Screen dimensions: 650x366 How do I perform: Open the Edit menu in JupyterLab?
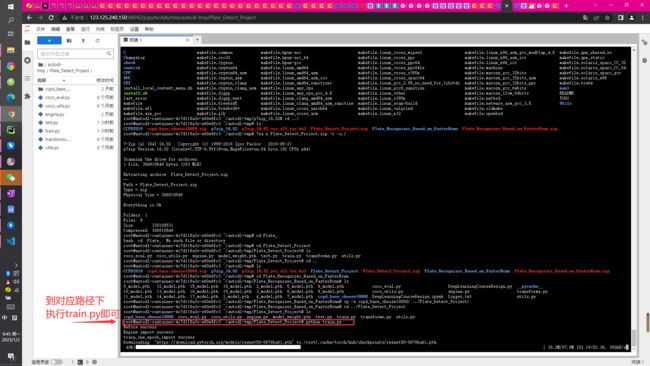click(56, 29)
